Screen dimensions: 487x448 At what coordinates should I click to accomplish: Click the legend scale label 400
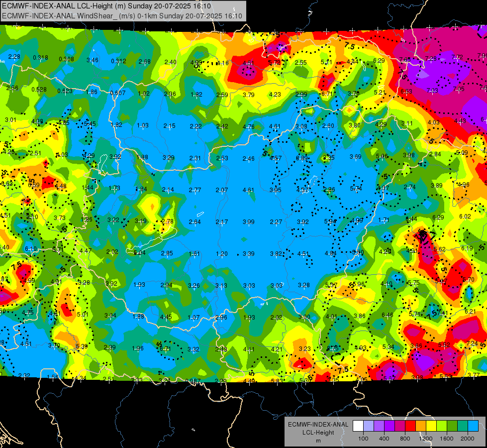(384, 439)
